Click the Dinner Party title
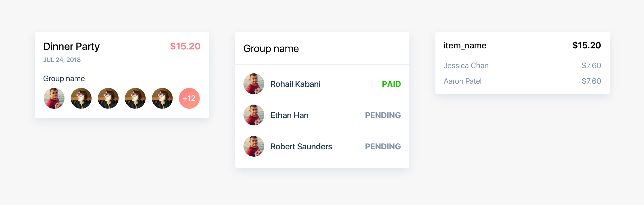The width and height of the screenshot is (644, 205). 71,47
